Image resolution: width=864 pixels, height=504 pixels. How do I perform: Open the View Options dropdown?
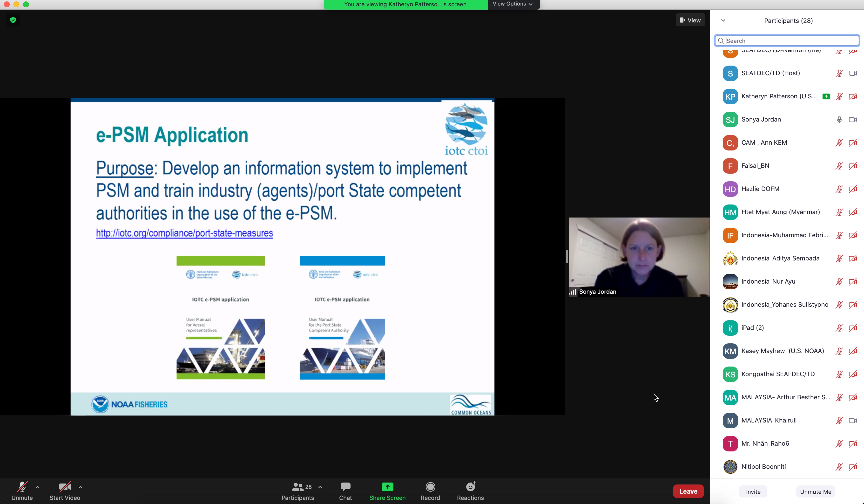coord(513,4)
